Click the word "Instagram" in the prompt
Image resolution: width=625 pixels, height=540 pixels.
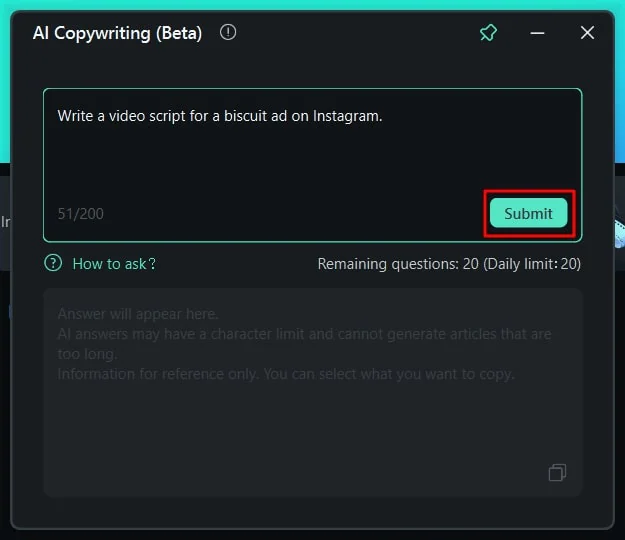coord(346,116)
